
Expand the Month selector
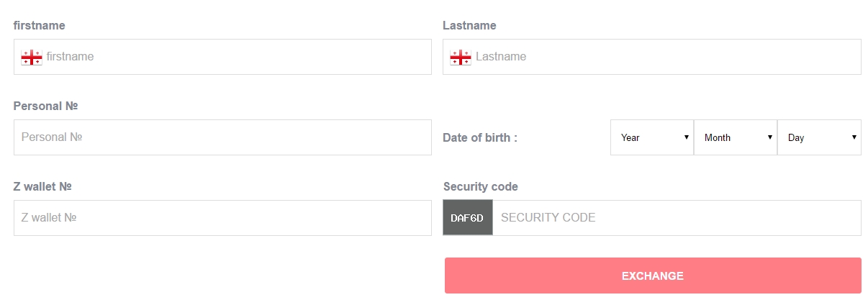click(x=736, y=137)
